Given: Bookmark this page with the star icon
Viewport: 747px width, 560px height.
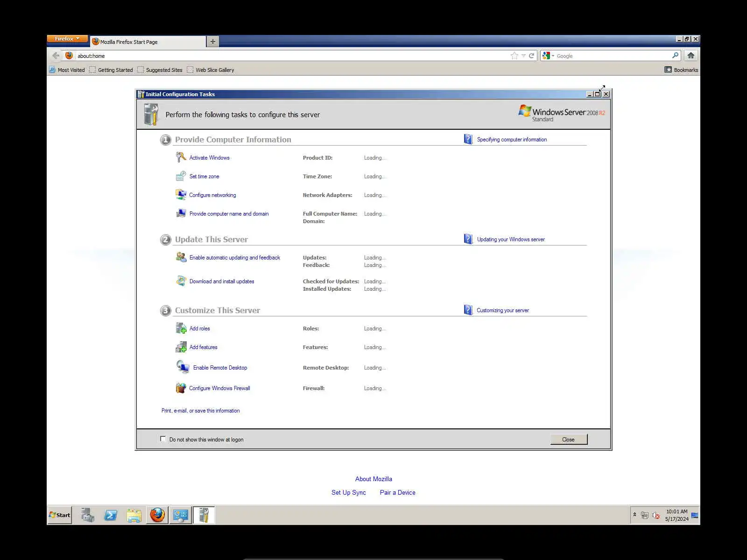Looking at the screenshot, I should pyautogui.click(x=514, y=56).
